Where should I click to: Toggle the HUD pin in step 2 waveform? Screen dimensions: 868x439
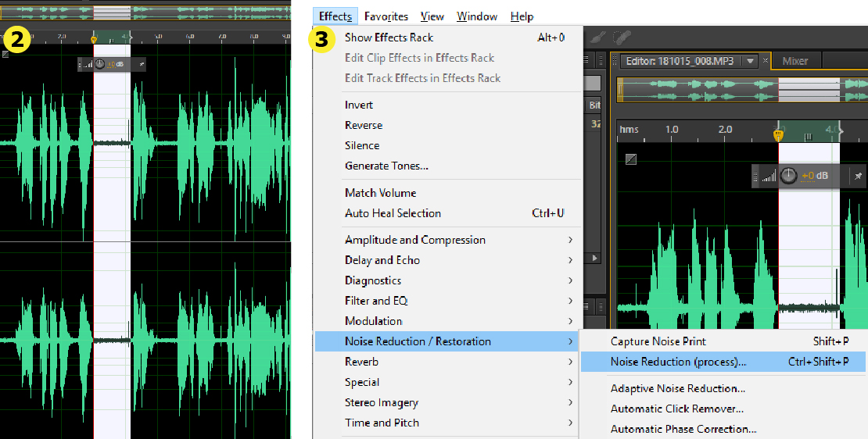point(142,65)
